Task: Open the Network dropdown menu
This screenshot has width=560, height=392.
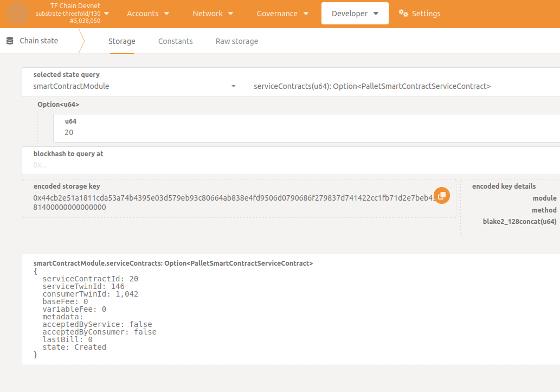Action: 213,14
